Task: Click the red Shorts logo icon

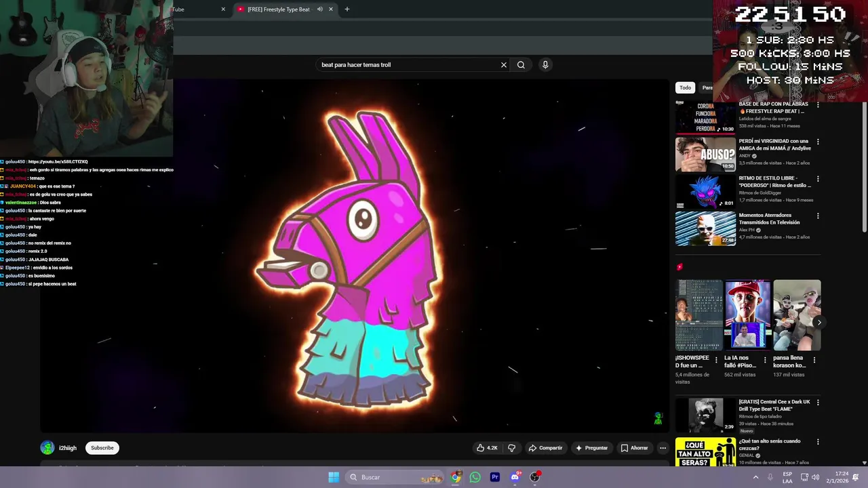Action: click(x=679, y=267)
